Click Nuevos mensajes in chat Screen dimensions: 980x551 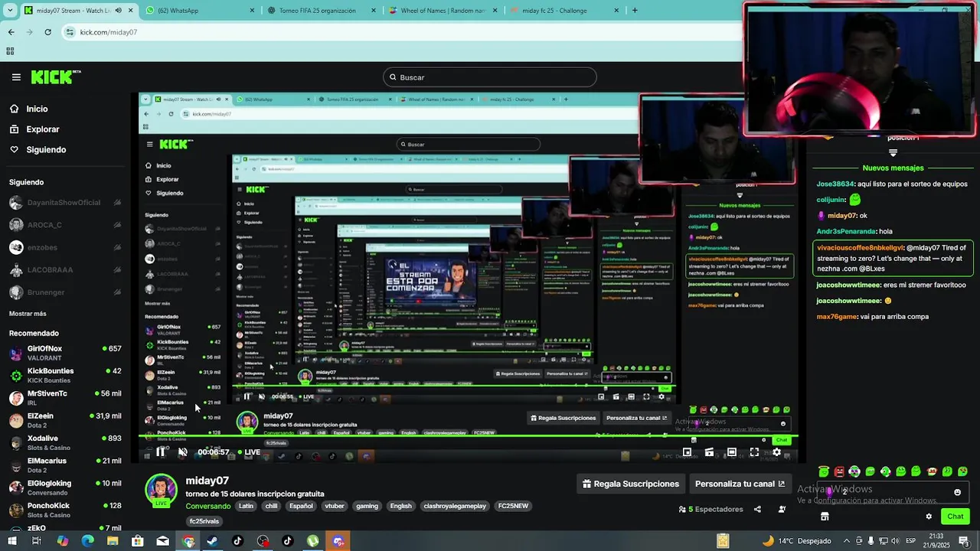coord(893,168)
